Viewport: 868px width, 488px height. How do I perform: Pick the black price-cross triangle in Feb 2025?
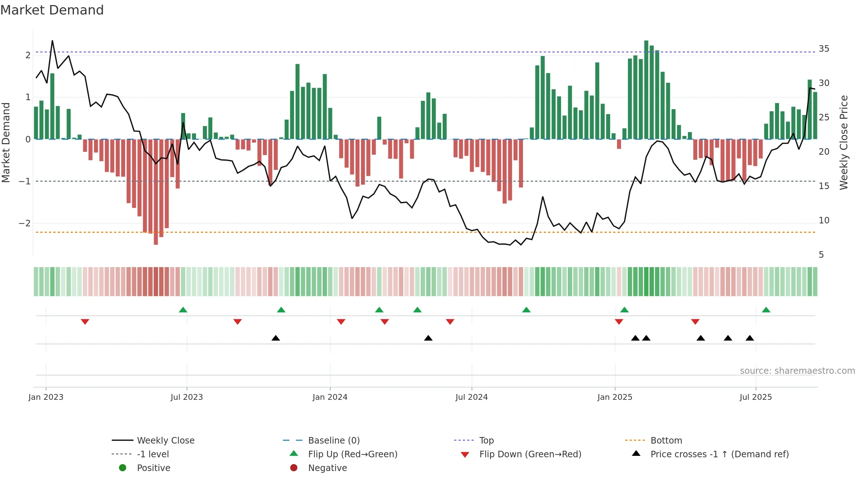click(x=646, y=338)
